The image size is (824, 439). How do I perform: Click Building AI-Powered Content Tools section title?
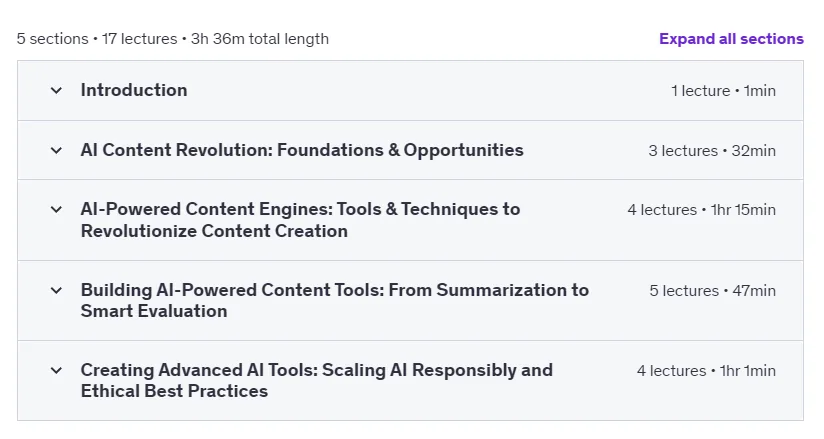coord(335,300)
